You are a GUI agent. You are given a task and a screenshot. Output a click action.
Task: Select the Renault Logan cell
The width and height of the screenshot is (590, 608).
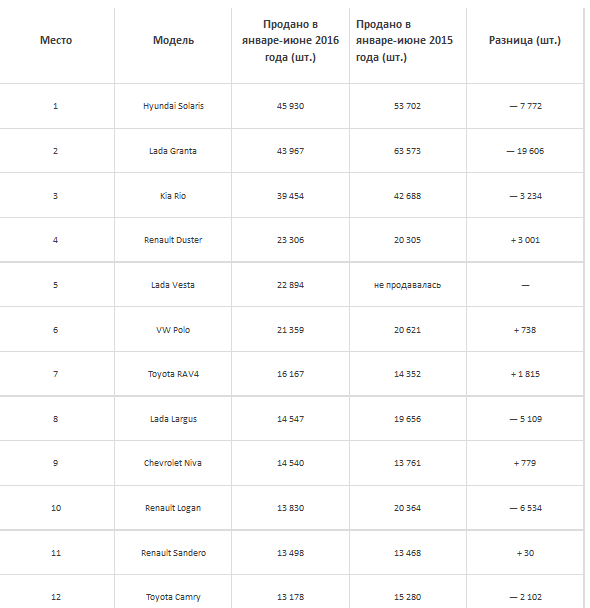click(173, 508)
